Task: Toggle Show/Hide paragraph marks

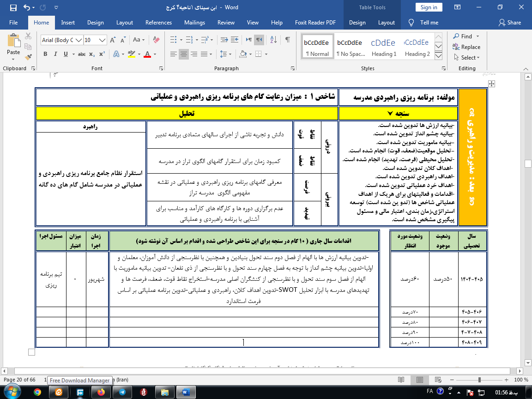Action: (x=287, y=40)
